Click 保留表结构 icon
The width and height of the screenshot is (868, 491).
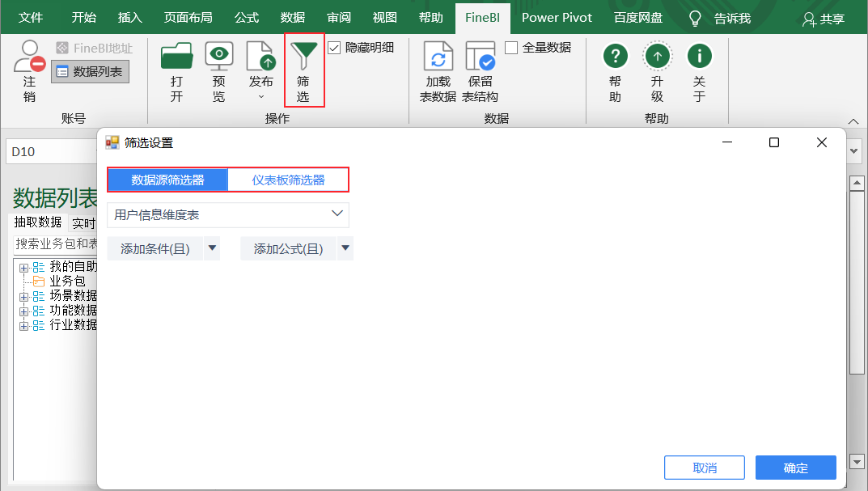click(480, 56)
